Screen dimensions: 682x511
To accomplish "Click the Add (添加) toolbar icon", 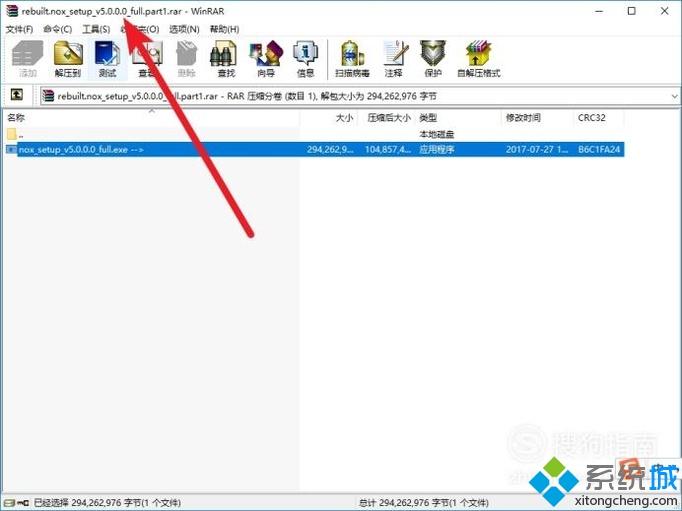I will pyautogui.click(x=27, y=59).
